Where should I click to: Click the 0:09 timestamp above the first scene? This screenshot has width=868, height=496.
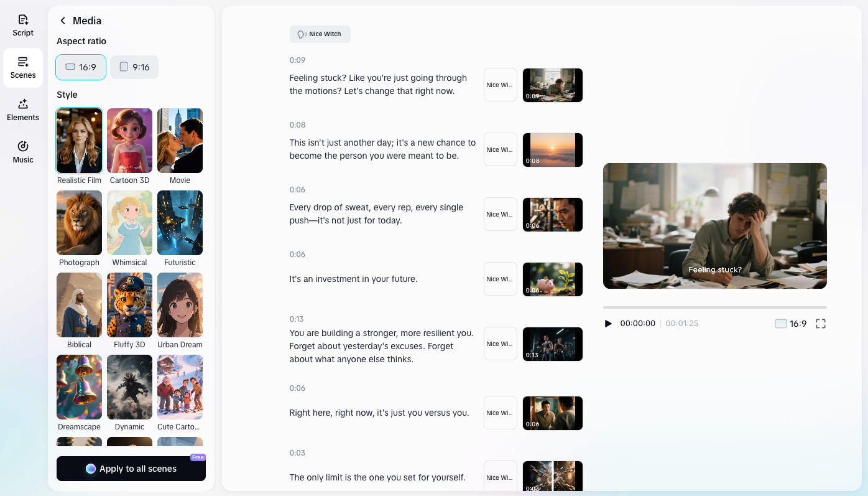coord(297,60)
